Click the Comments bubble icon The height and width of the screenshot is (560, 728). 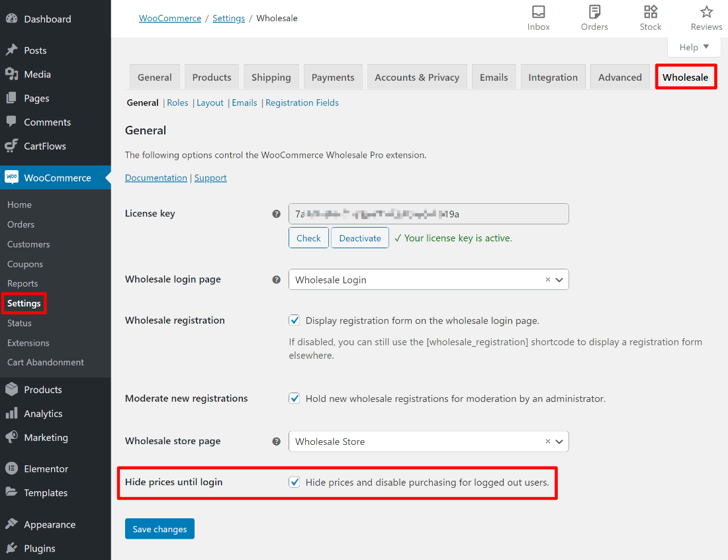point(12,122)
